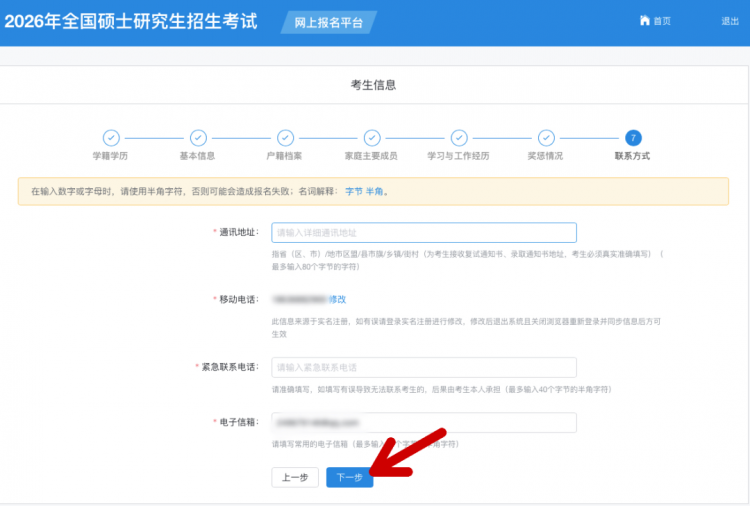Click the 紧急联系电话 input field
The image size is (750, 506).
(424, 367)
